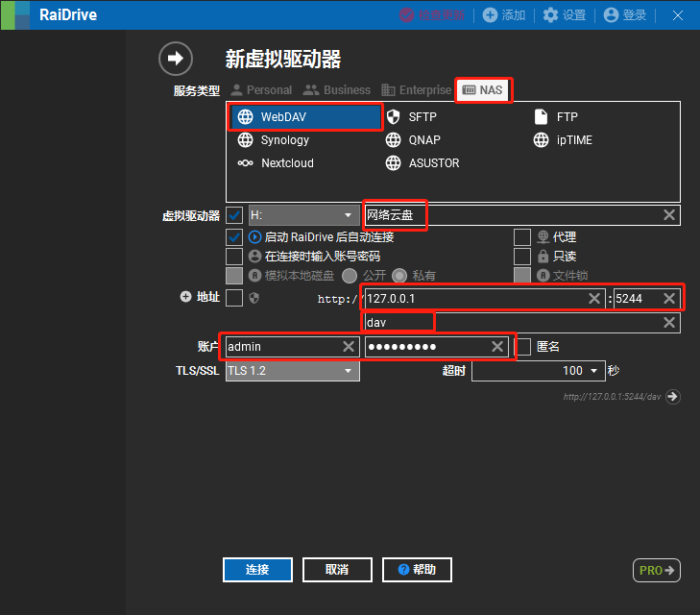
Task: Select Nextcloud service
Action: click(276, 163)
